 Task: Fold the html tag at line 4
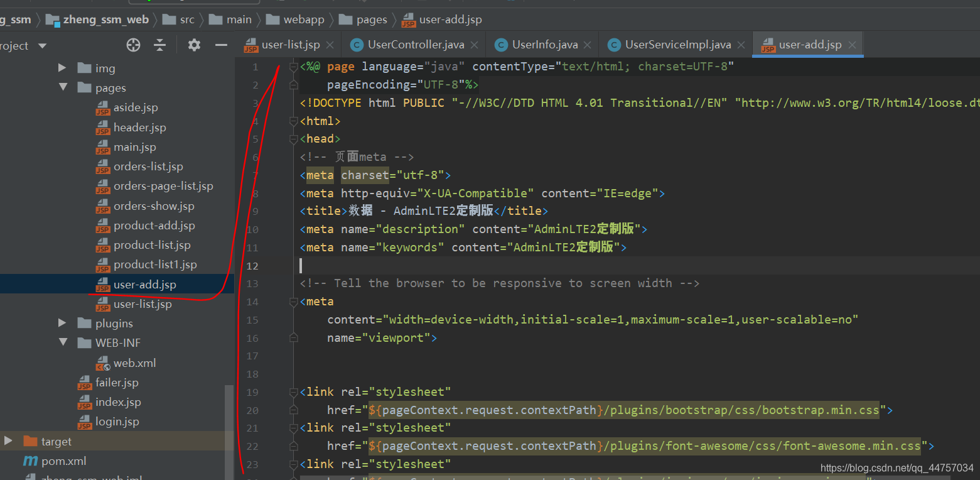(293, 121)
